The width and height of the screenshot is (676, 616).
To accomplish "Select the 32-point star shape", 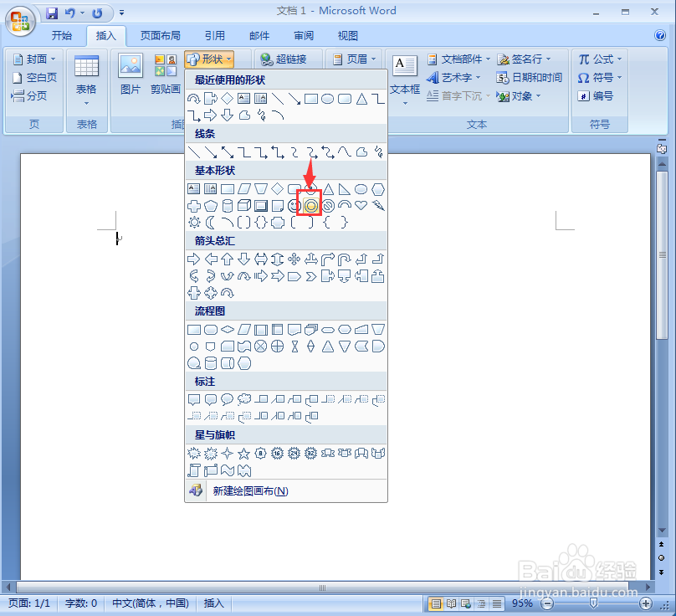I will click(311, 454).
